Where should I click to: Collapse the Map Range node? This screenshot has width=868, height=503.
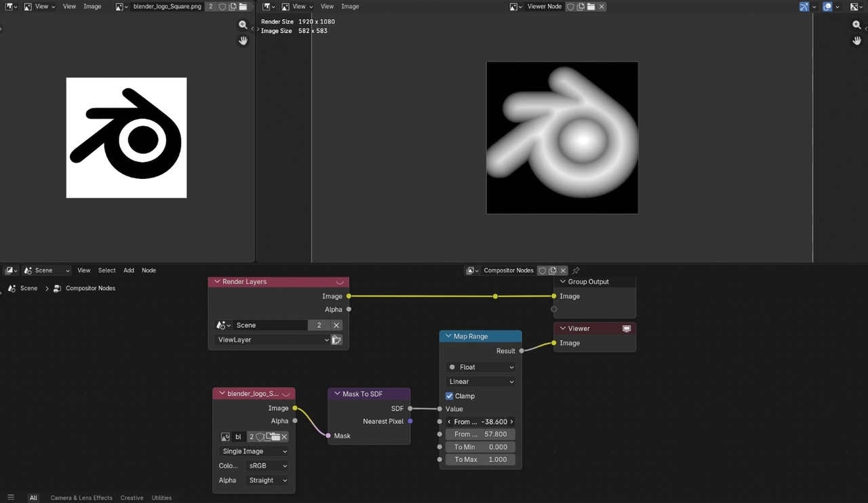[448, 336]
